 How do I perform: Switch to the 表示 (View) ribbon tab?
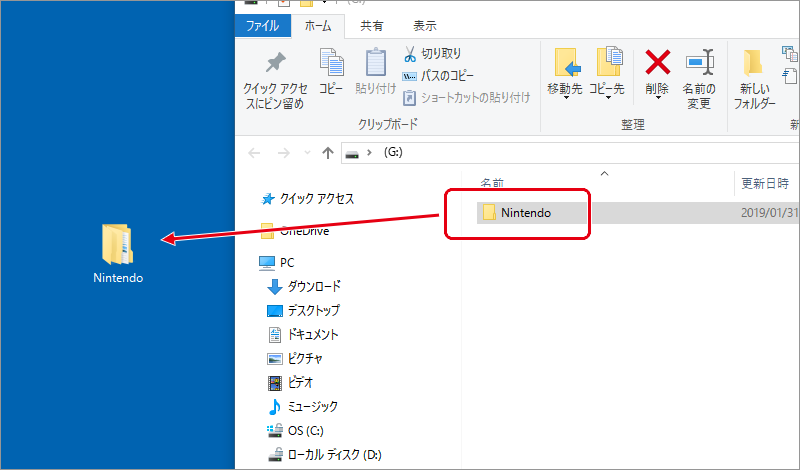(424, 25)
